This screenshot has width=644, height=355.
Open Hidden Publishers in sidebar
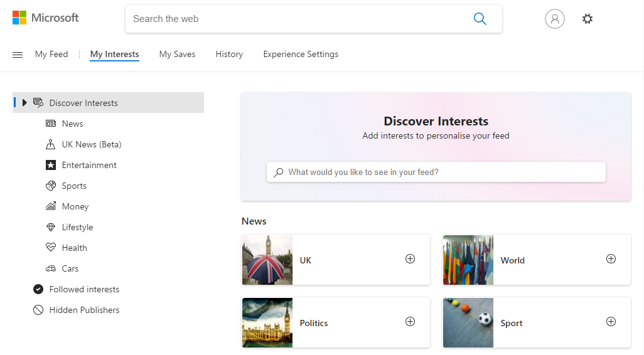pos(84,310)
